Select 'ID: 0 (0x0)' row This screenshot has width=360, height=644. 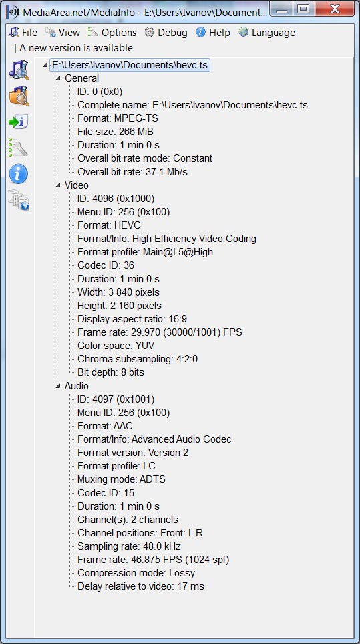[100, 92]
